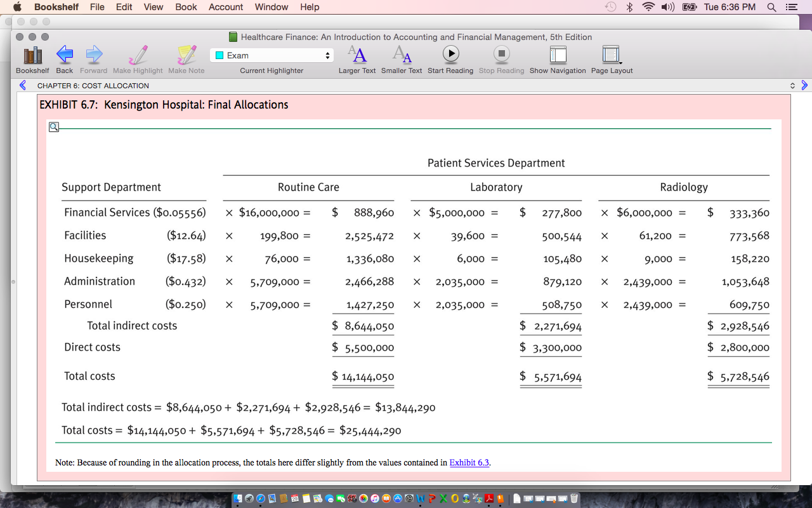This screenshot has height=508, width=812.
Task: Follow the Exhibit 6.3 link
Action: pos(469,462)
